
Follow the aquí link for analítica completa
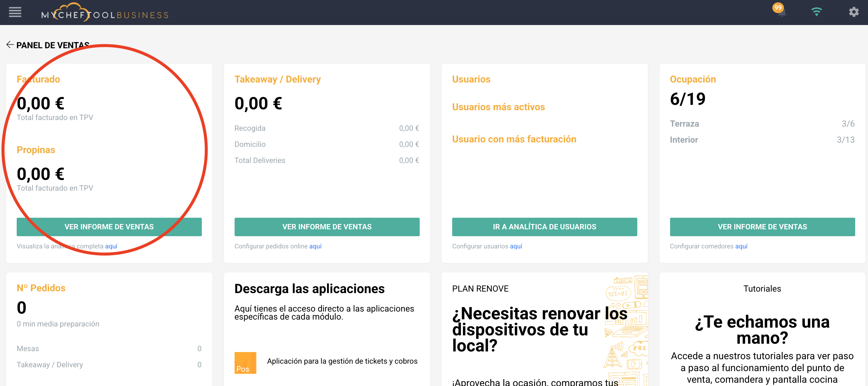(x=111, y=246)
